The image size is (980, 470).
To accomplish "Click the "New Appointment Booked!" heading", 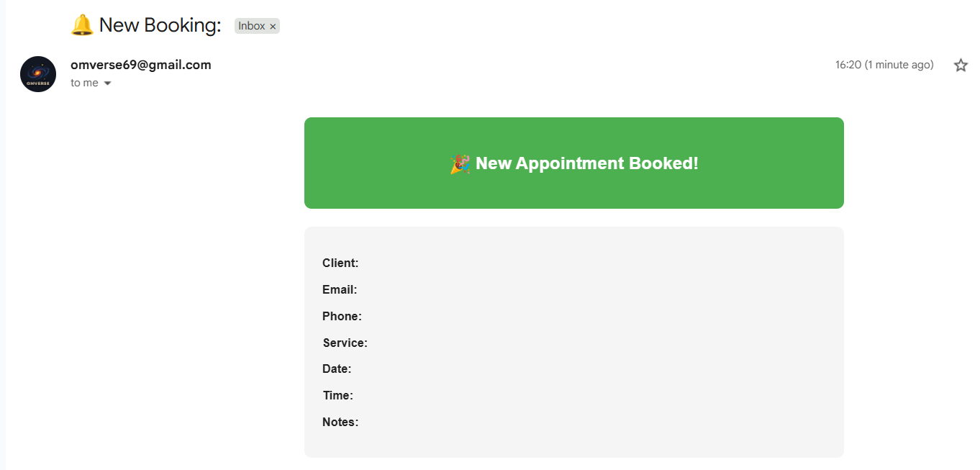I will point(586,163).
